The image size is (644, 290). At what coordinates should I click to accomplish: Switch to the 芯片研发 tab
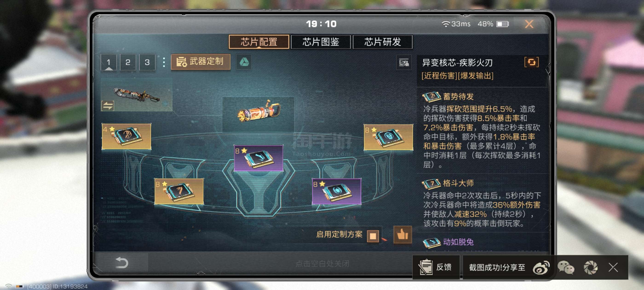coord(382,42)
